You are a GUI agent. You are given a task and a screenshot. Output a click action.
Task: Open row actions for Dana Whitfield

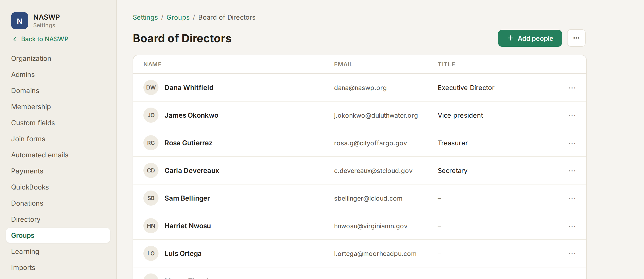coord(572,88)
